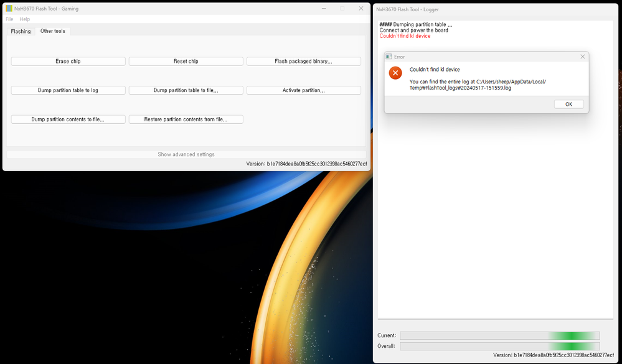Dismiss the error with OK
This screenshot has width=622, height=364.
tap(568, 104)
